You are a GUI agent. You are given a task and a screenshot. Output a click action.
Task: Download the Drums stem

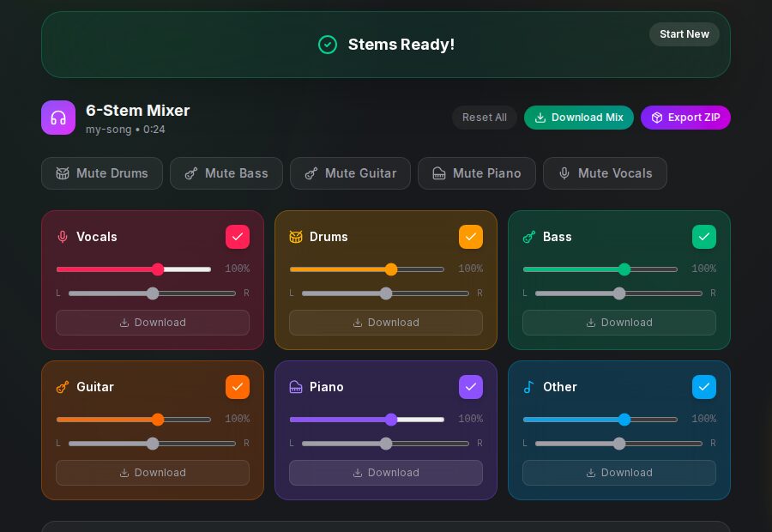pos(386,323)
